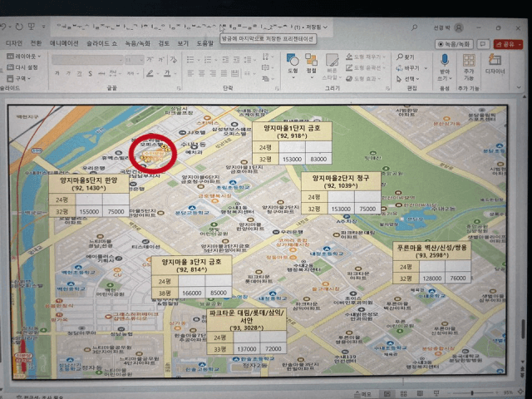The image size is (532, 399).
Task: Click the Redo (repeat) arrow in quick access toolbar
Action: [x=19, y=27]
